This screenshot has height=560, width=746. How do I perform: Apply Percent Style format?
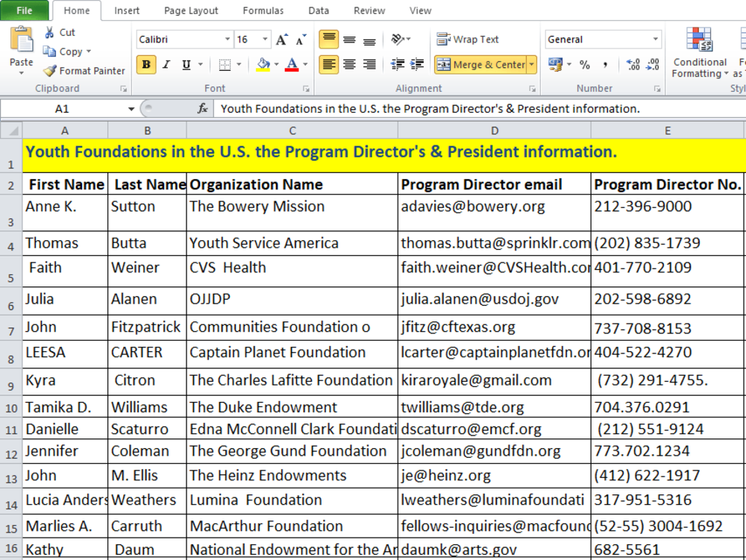point(585,65)
